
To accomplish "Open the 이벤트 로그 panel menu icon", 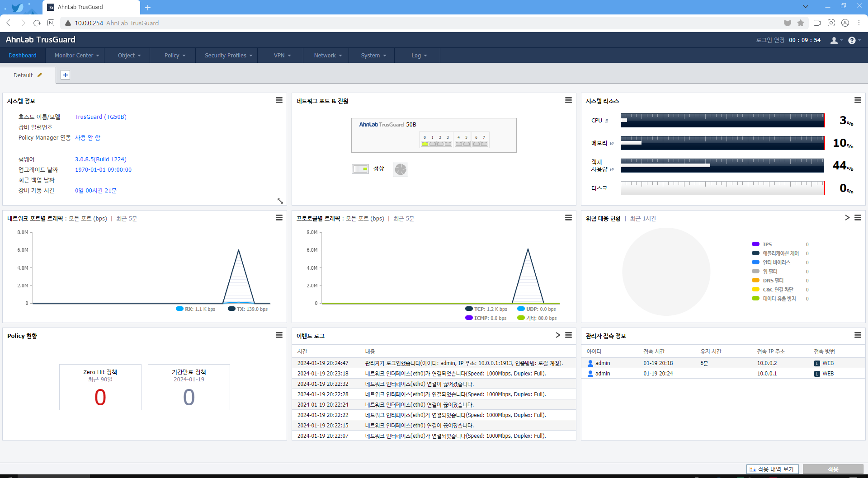I will tap(568, 335).
